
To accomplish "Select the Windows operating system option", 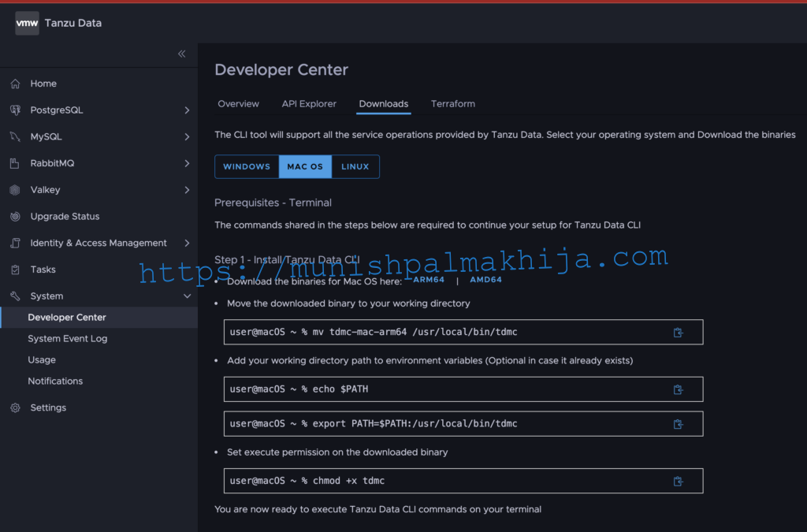I will [247, 167].
